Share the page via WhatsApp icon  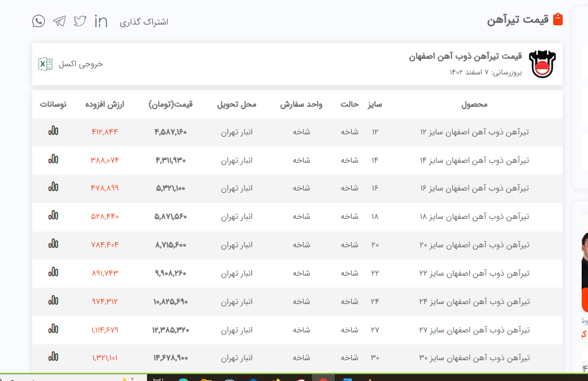click(39, 21)
